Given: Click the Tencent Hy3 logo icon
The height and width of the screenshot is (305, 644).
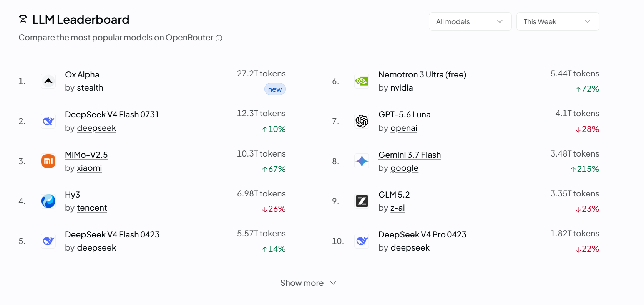Looking at the screenshot, I should pos(48,201).
